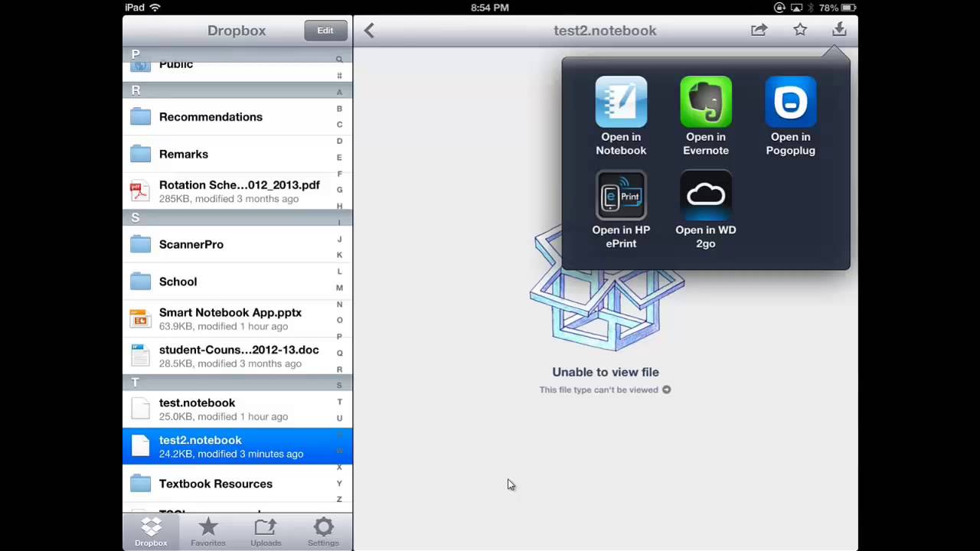
Task: Tap the Remarks folder icon
Action: point(140,154)
